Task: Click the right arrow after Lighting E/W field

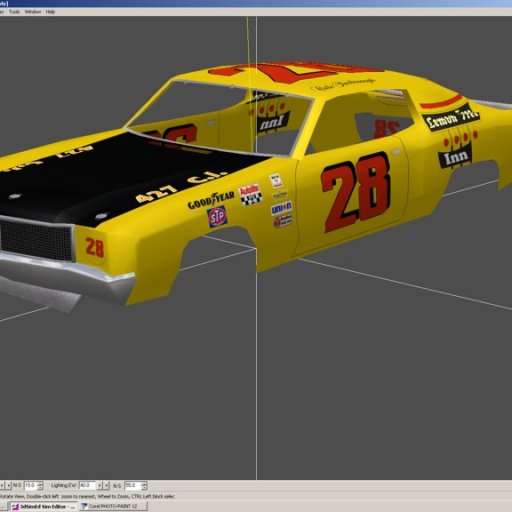Action: (106, 485)
